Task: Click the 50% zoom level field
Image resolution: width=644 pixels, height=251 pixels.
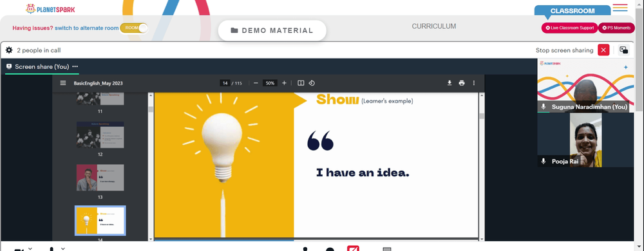Action: click(270, 83)
